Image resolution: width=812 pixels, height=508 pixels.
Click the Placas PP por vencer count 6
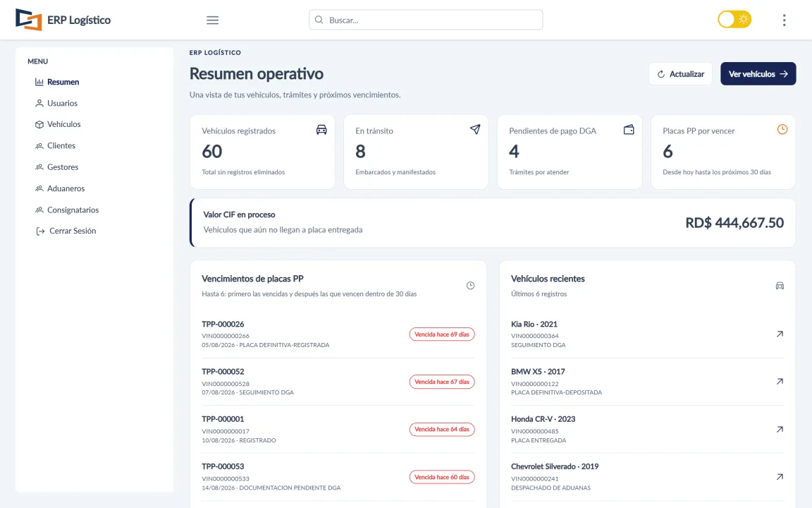coord(668,152)
